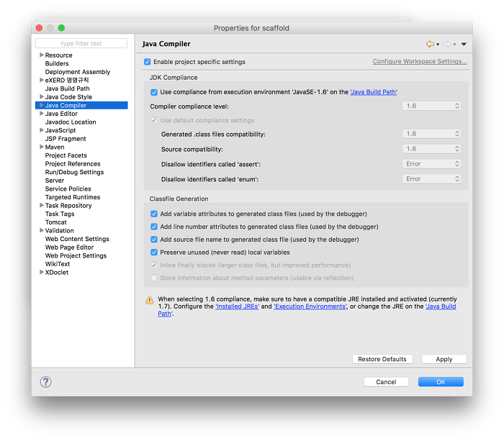Select Task Tags page
504x441 pixels.
(60, 214)
